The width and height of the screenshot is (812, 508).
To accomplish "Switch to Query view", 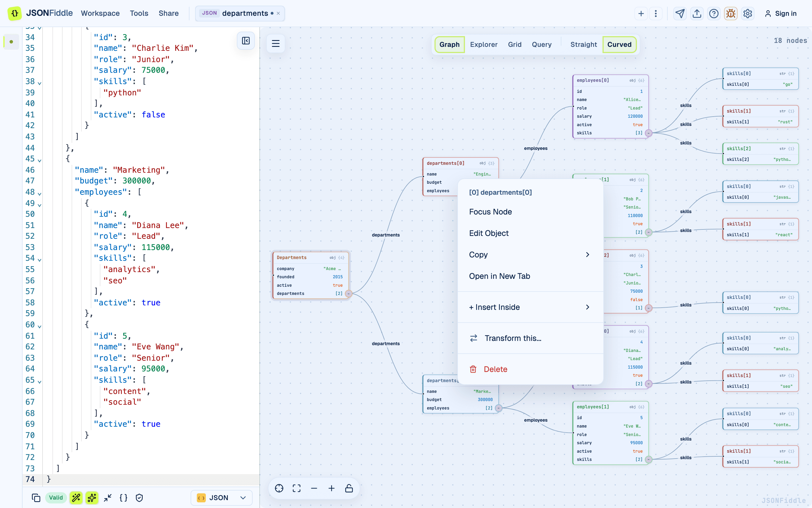I will click(x=542, y=44).
